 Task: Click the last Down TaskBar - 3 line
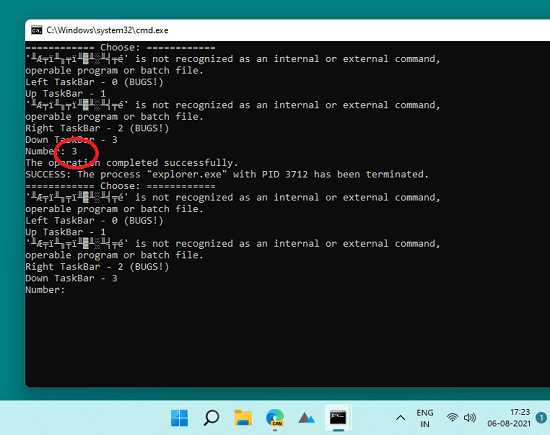point(71,278)
